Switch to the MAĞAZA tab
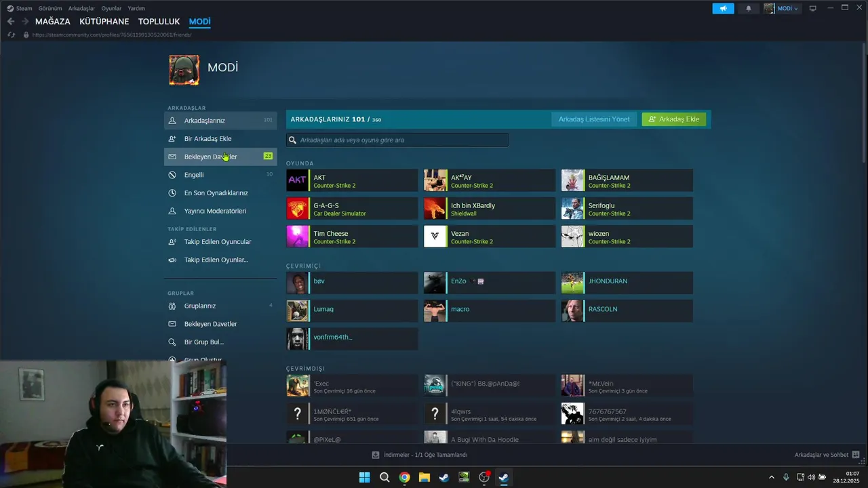 click(x=53, y=22)
